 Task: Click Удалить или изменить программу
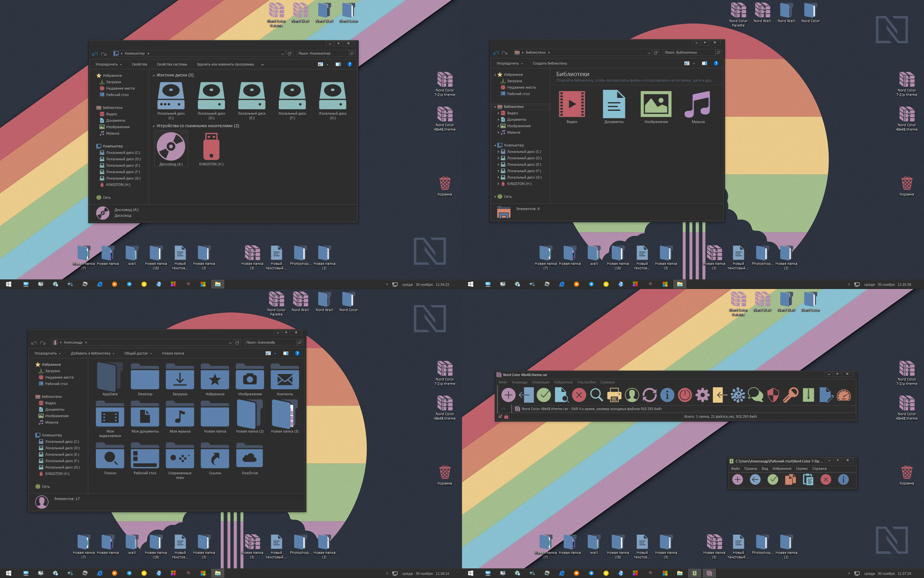[225, 64]
